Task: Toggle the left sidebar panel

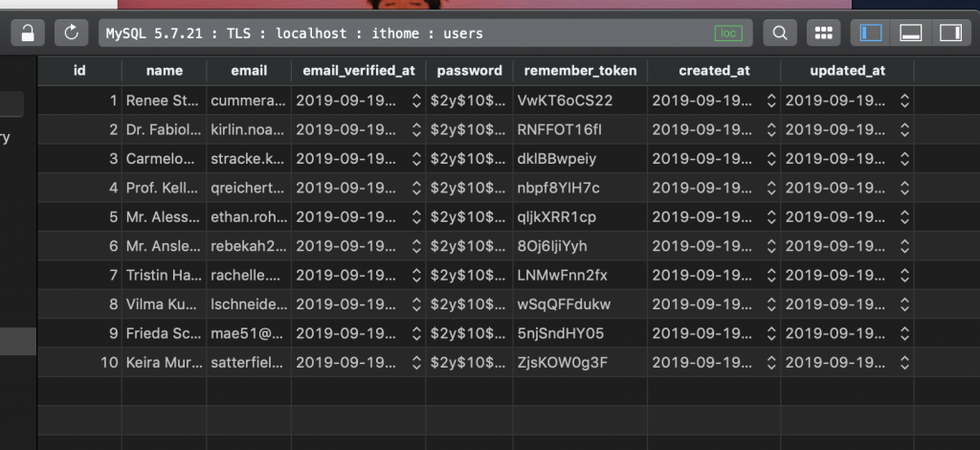Action: tap(871, 34)
